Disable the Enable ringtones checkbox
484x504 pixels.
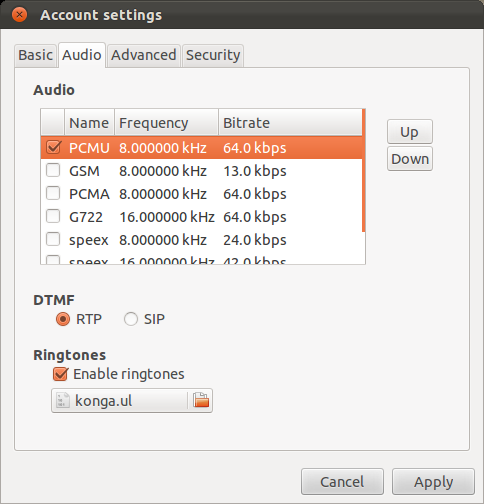point(61,374)
